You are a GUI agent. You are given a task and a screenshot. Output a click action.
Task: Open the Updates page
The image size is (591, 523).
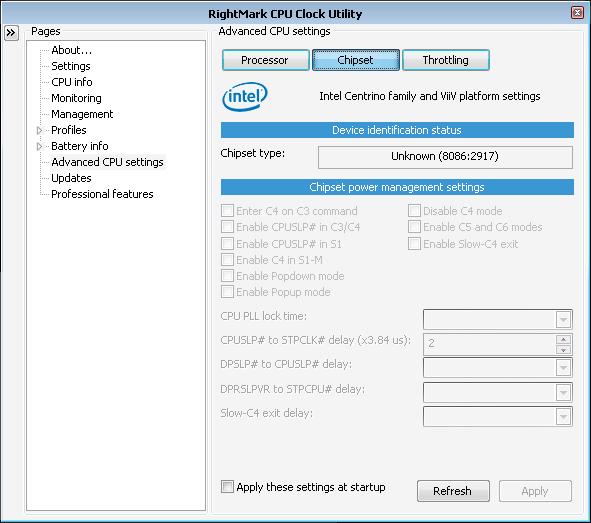[71, 178]
